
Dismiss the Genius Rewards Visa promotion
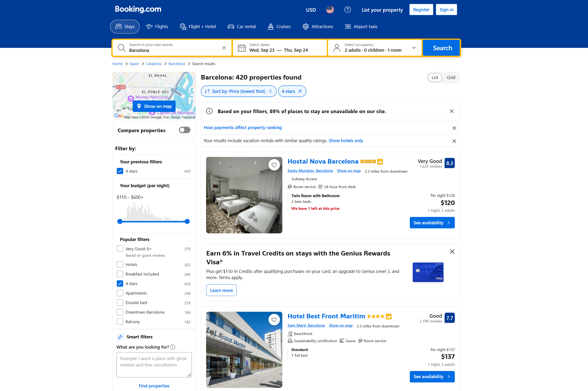[x=452, y=252]
